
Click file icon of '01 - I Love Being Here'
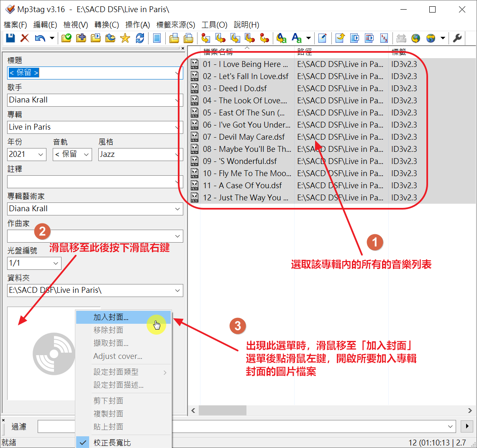point(195,64)
